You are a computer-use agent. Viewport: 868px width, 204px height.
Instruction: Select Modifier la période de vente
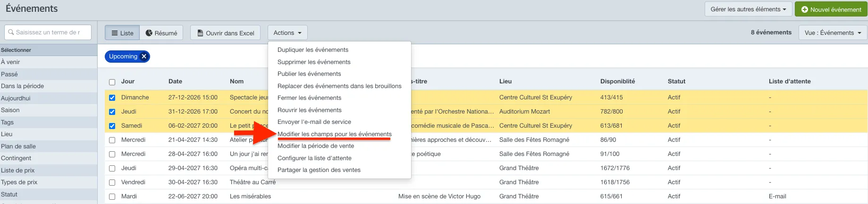tap(316, 146)
